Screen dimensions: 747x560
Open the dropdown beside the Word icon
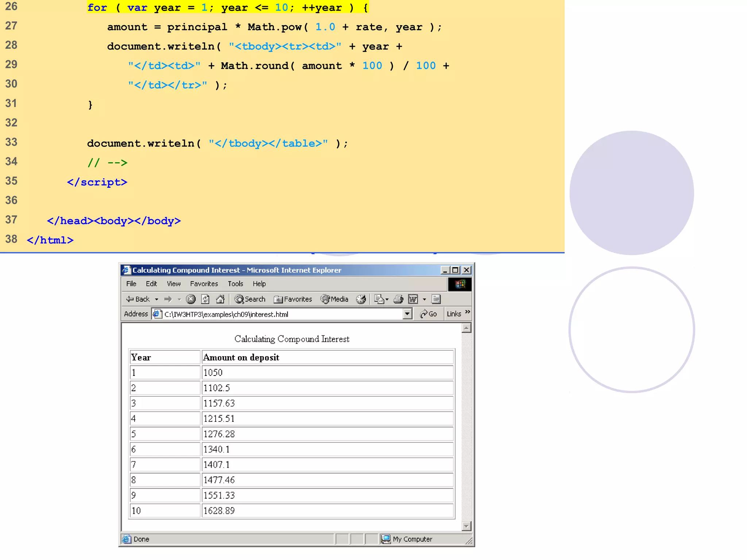[x=424, y=299]
